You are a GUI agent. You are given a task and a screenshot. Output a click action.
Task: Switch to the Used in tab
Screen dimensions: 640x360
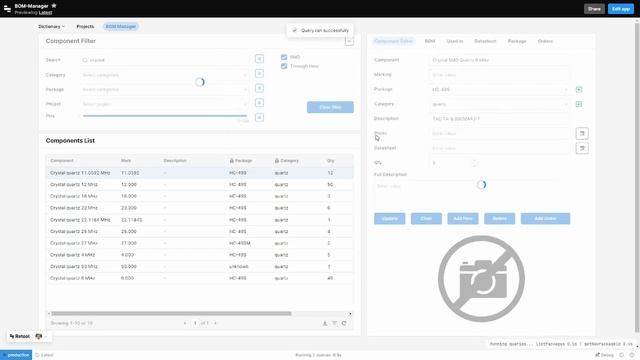[455, 41]
